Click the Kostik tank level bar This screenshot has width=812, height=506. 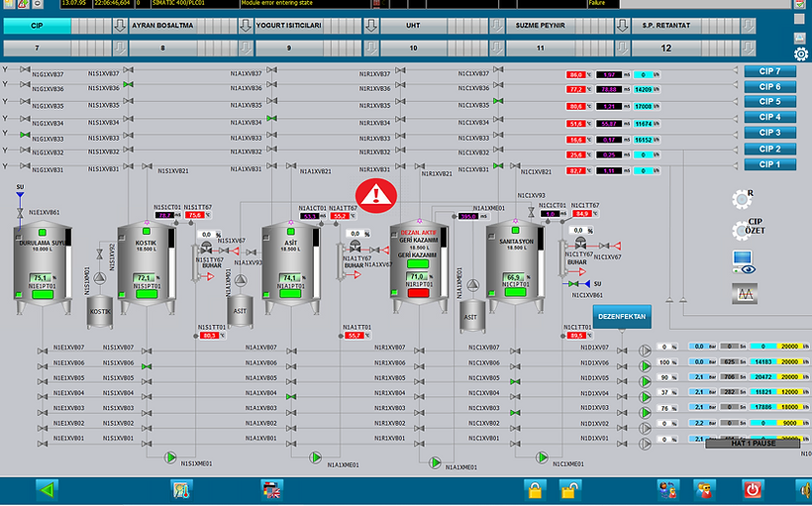[x=171, y=263]
